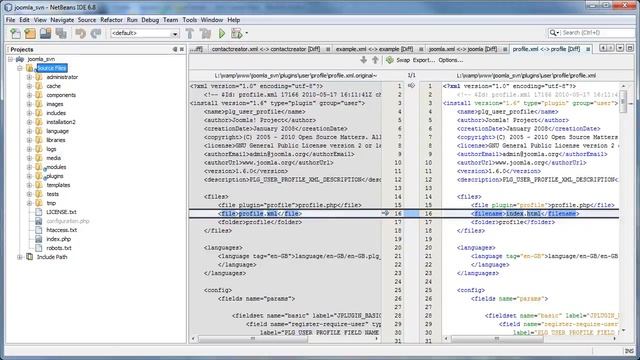Select the modules folder in tree
640x360 pixels.
[56, 167]
